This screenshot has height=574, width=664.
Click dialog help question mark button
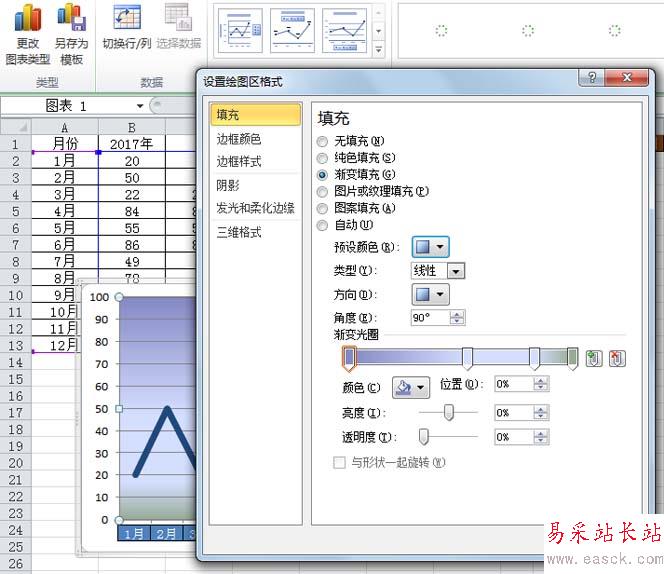[592, 78]
